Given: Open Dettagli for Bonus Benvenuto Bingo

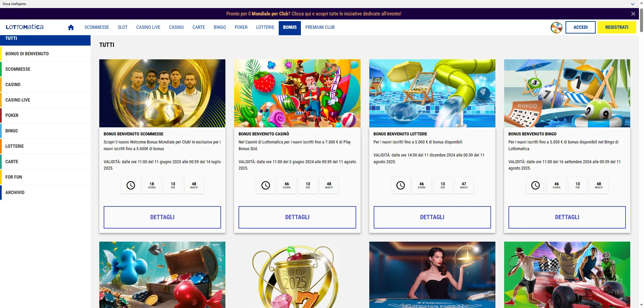Looking at the screenshot, I should [x=567, y=217].
